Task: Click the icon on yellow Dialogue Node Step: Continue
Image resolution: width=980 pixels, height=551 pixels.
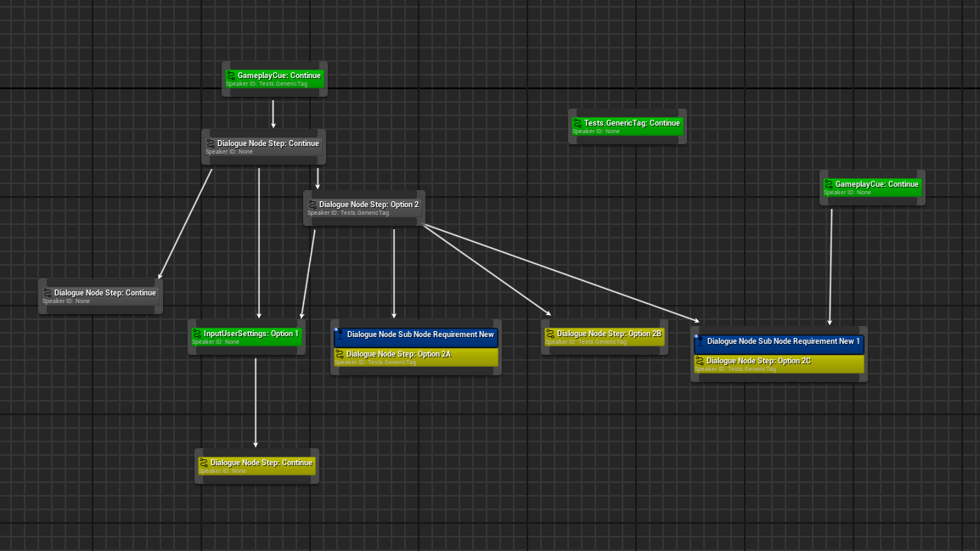Action: pyautogui.click(x=204, y=463)
